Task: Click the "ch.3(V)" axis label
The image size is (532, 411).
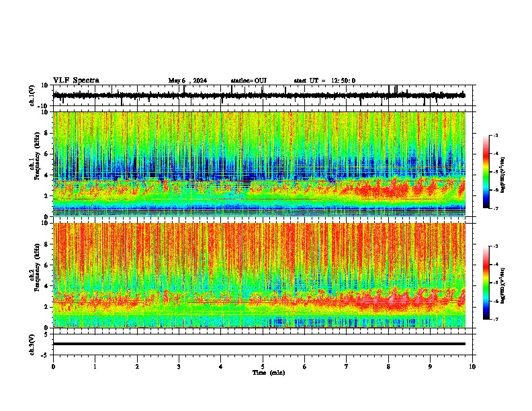Action: (32, 345)
